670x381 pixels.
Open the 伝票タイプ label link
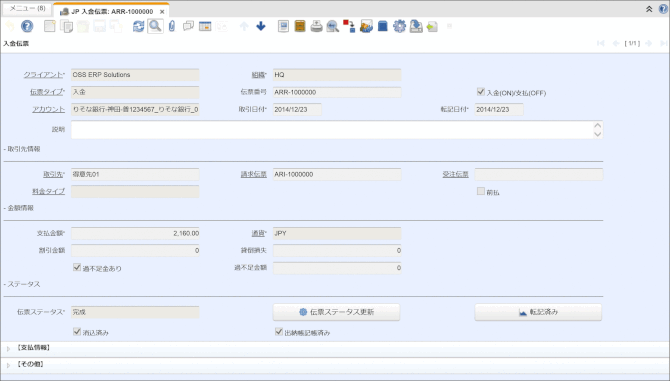47,92
